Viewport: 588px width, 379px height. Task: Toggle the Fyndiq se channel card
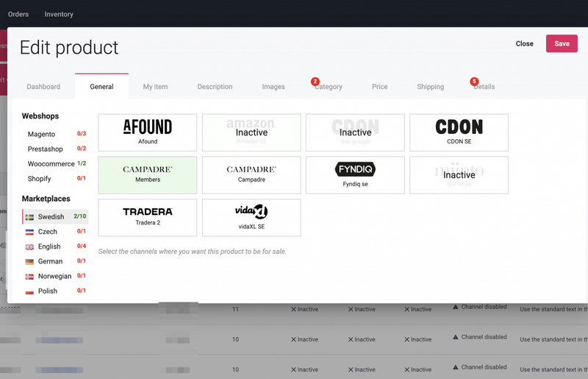355,175
